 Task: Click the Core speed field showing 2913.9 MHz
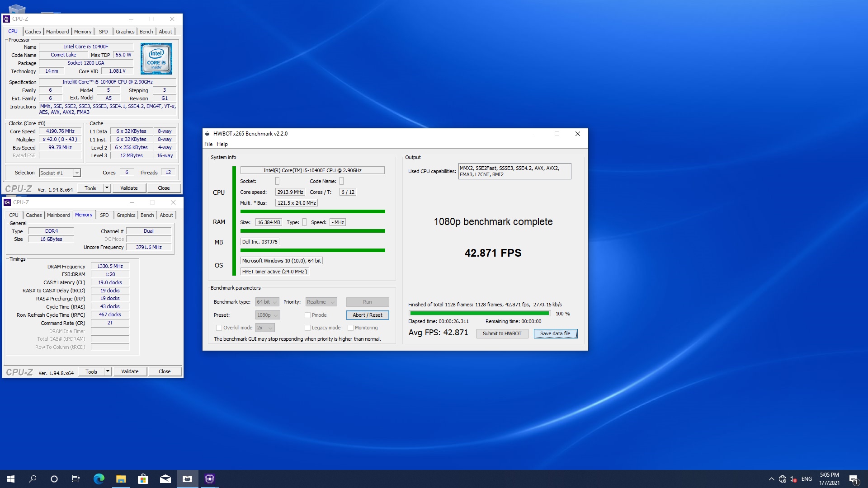(290, 192)
